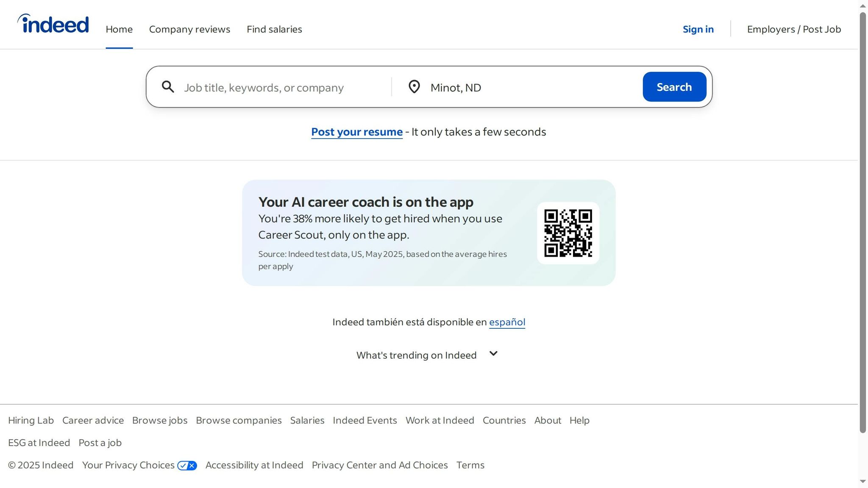The width and height of the screenshot is (868, 488).
Task: Click the Career Scout QR code
Action: pyautogui.click(x=568, y=233)
